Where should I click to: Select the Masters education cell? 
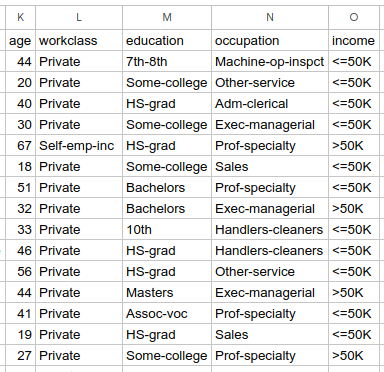click(167, 293)
